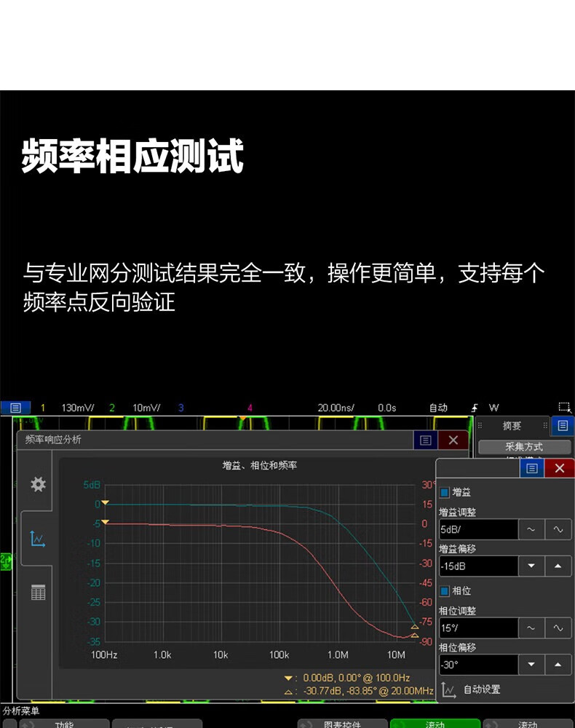This screenshot has width=575, height=728.
Task: Open the gear settings tab
Action: coord(38,484)
